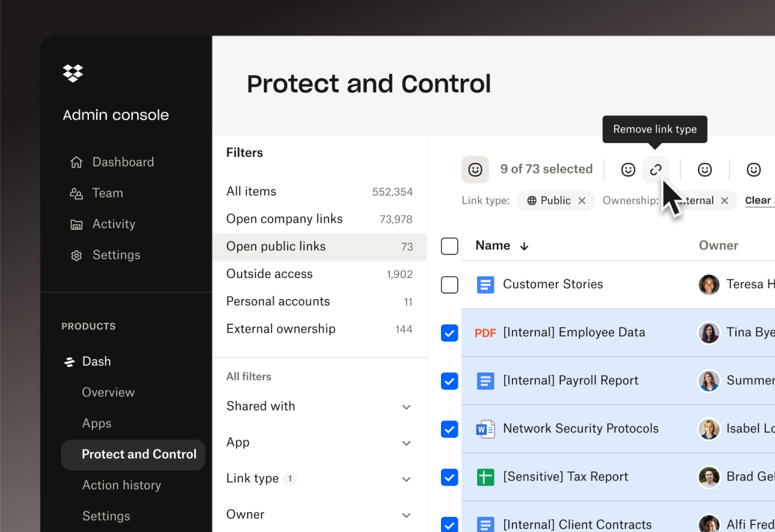This screenshot has height=532, width=775.
Task: Click the gear icon under Activity
Action: point(76,255)
